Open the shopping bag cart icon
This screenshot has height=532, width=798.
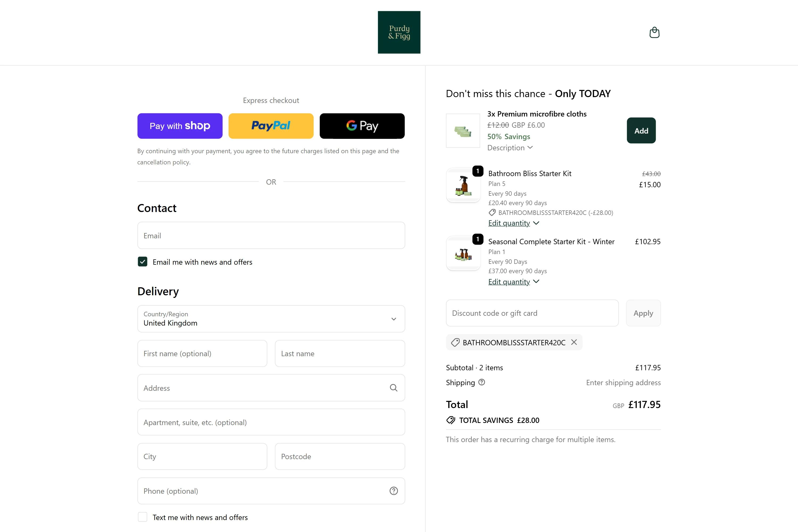point(654,32)
